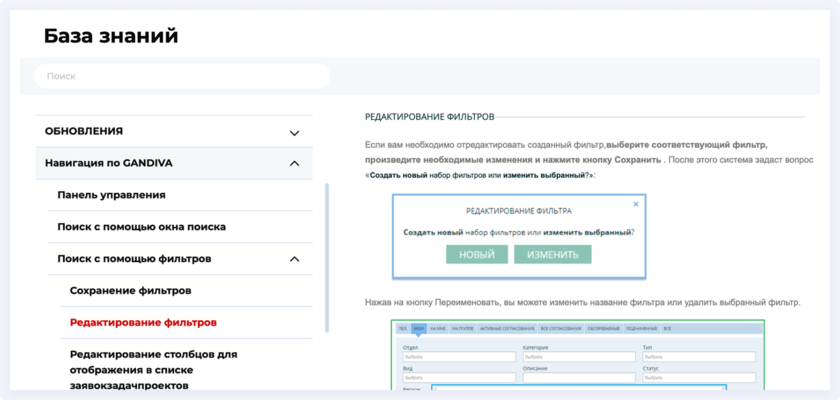Open the Панель управления article
Viewport: 840px width, 400px height.
pos(111,195)
